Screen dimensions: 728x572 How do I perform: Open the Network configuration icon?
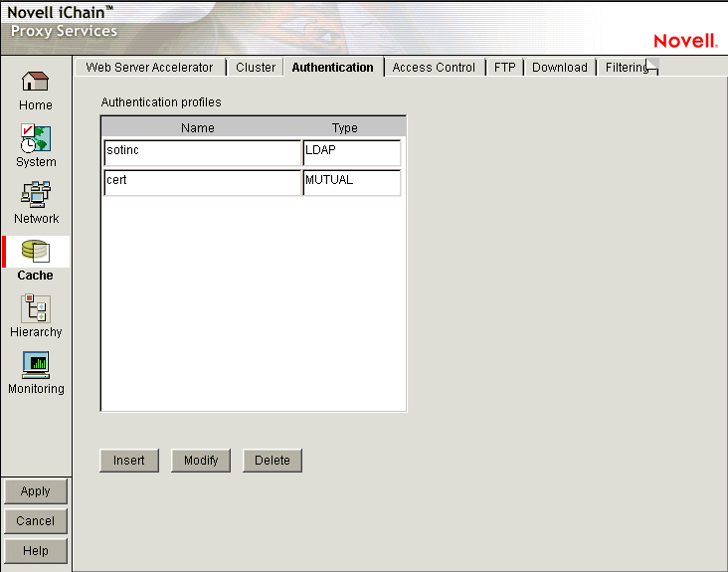point(35,194)
